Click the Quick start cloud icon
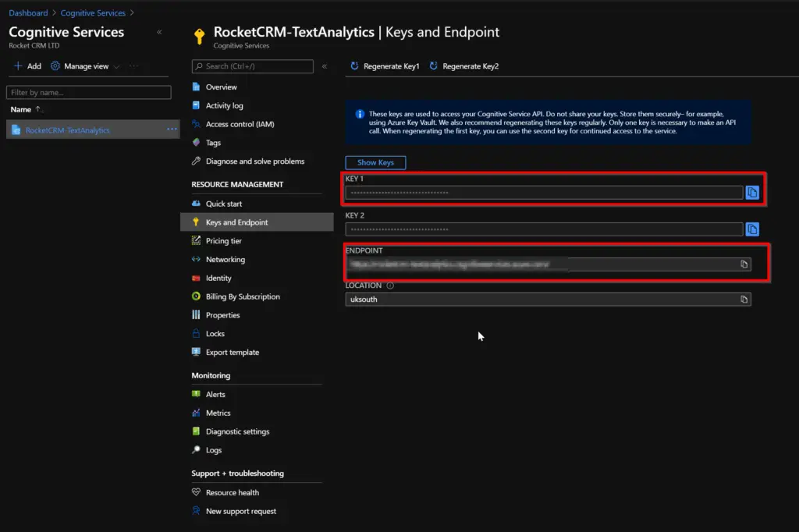 196,204
